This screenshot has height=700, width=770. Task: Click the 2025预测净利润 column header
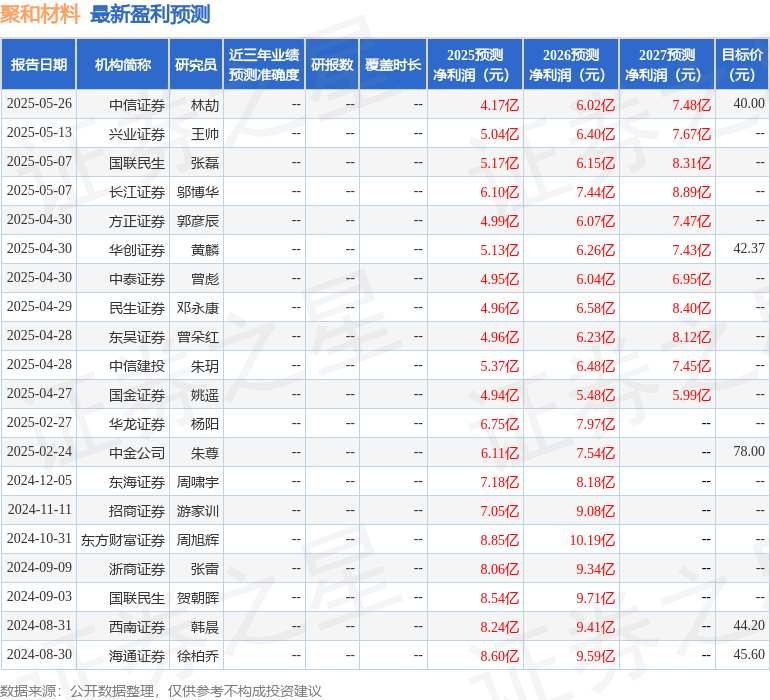[475, 64]
